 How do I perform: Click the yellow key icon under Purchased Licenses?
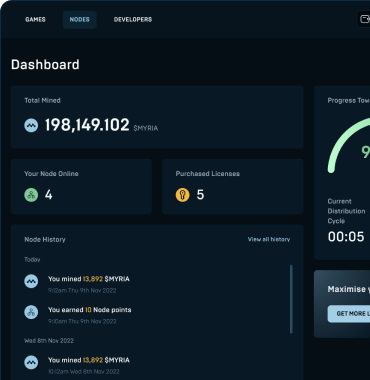(x=183, y=195)
